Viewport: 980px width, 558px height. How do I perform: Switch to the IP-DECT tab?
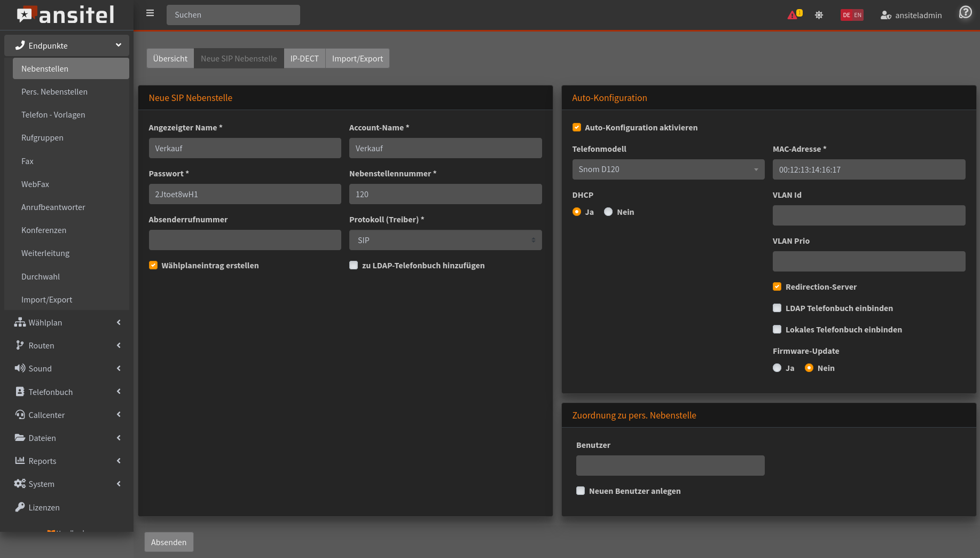click(304, 58)
